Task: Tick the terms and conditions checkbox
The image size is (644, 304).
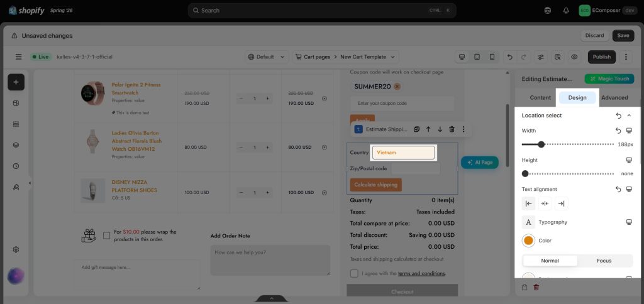Action: [353, 273]
